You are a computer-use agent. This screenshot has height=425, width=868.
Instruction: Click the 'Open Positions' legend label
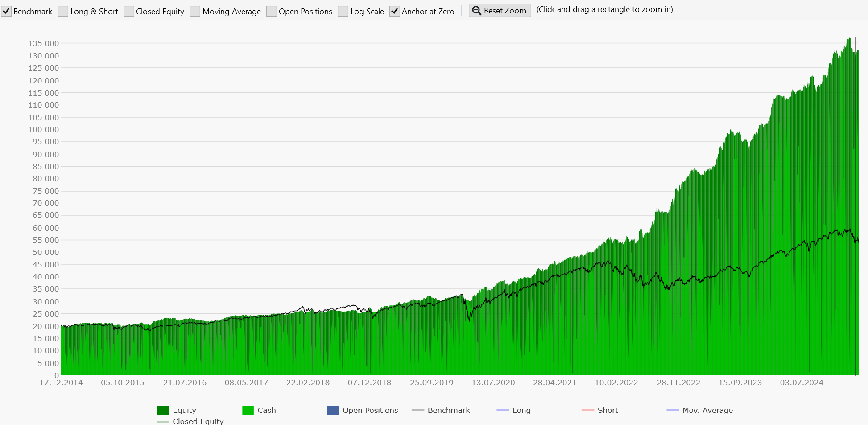tap(370, 410)
